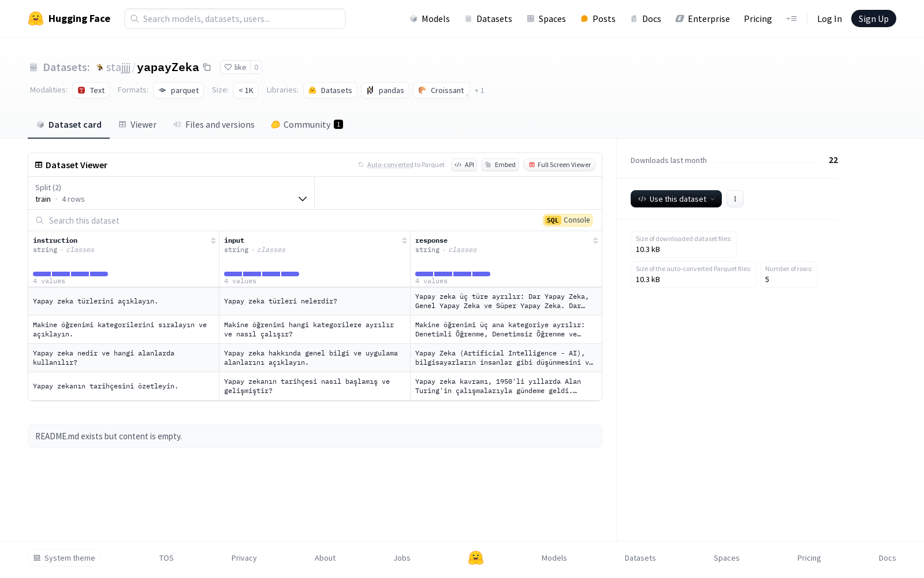
Task: Open the three-dot more options menu
Action: tap(735, 199)
